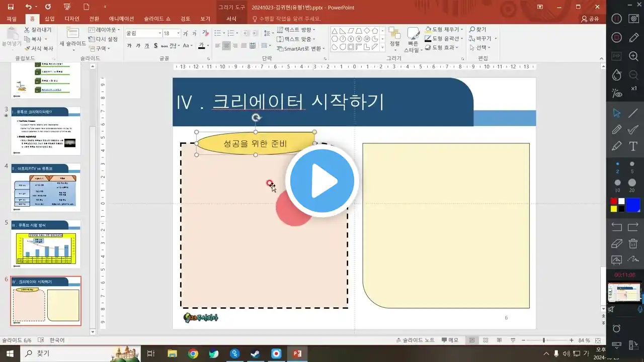Clear annotations with the trash icon

[x=633, y=243]
